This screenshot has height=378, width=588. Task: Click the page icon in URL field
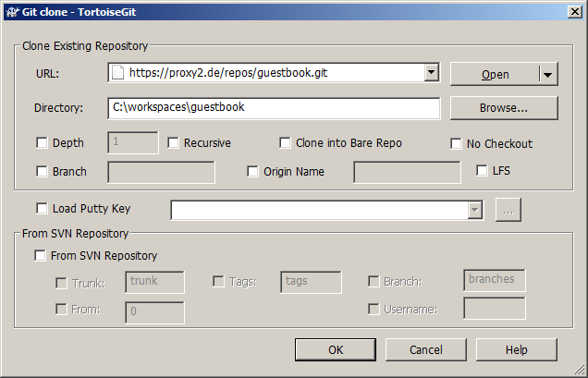click(x=118, y=72)
